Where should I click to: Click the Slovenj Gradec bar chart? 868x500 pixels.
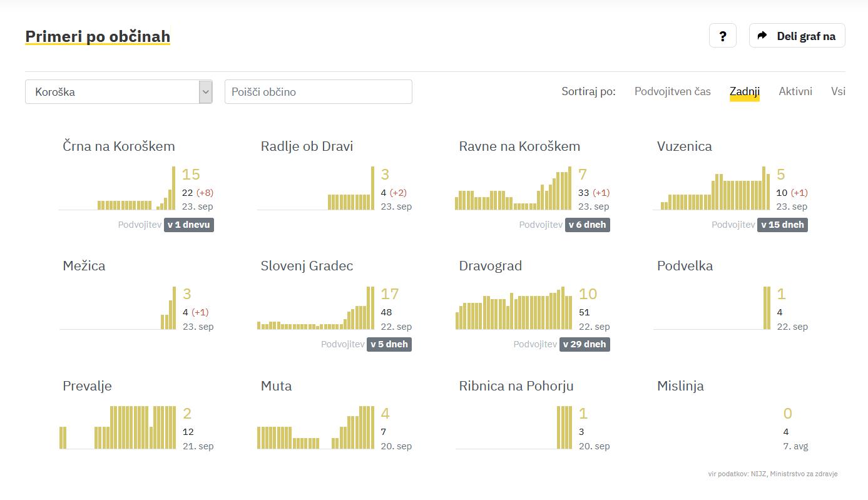(315, 308)
